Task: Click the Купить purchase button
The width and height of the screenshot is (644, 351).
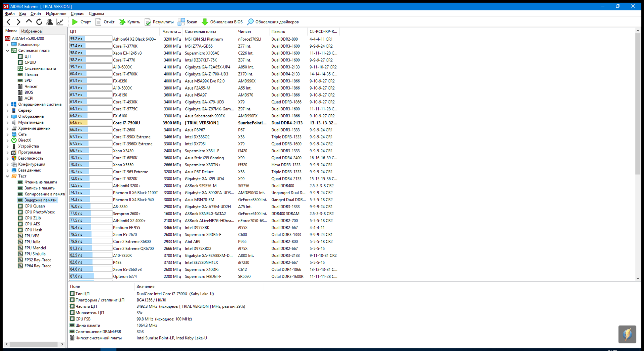Action: (x=130, y=22)
